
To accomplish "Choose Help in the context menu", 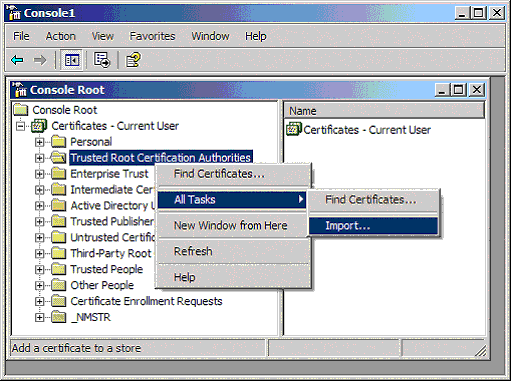I will pos(234,277).
